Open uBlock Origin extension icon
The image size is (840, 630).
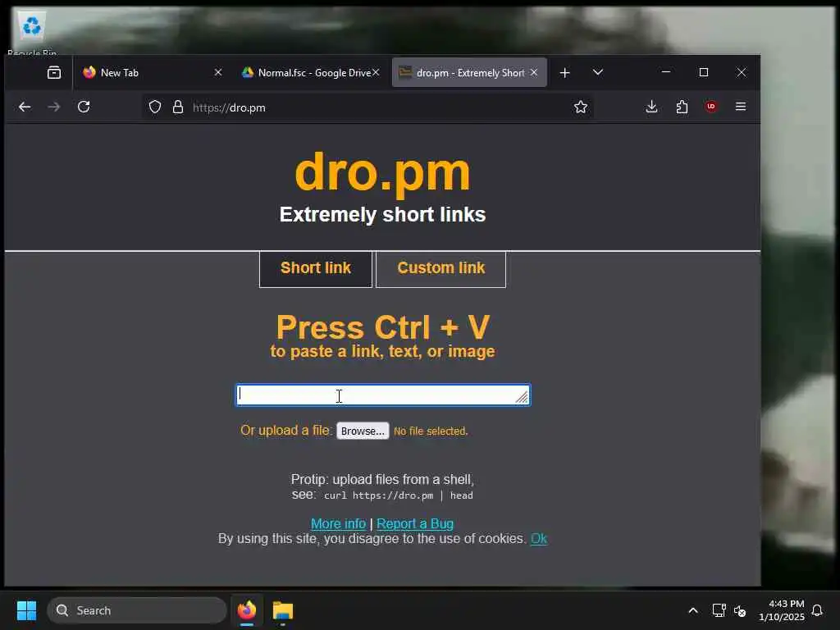(711, 107)
